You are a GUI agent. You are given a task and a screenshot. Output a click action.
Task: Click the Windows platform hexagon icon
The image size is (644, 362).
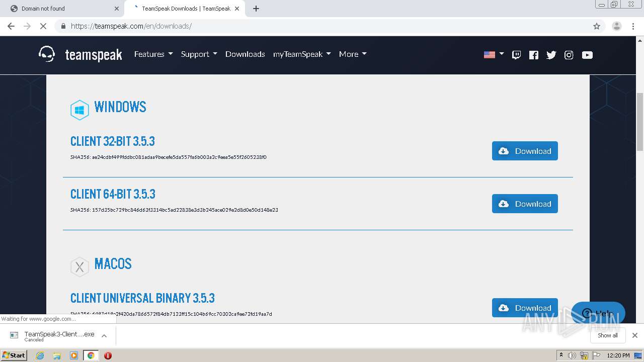pos(79,110)
